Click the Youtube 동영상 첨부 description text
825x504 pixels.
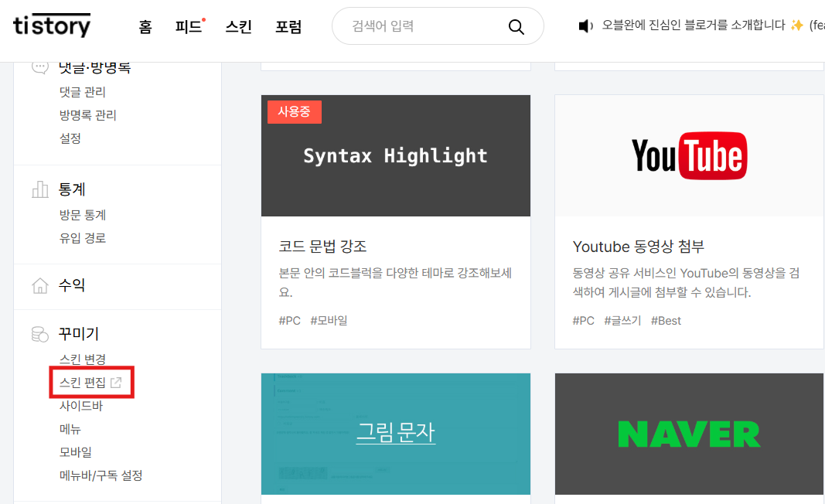[686, 282]
